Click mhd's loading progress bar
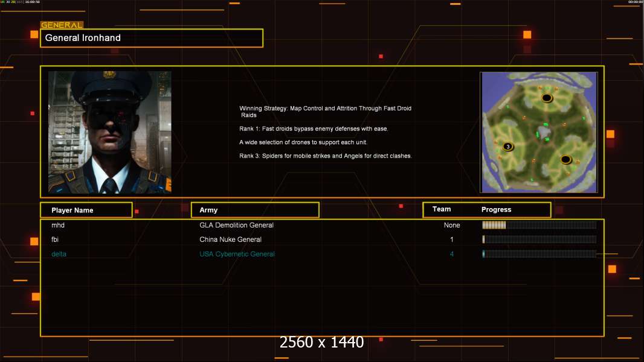The image size is (644, 362). coord(539,225)
